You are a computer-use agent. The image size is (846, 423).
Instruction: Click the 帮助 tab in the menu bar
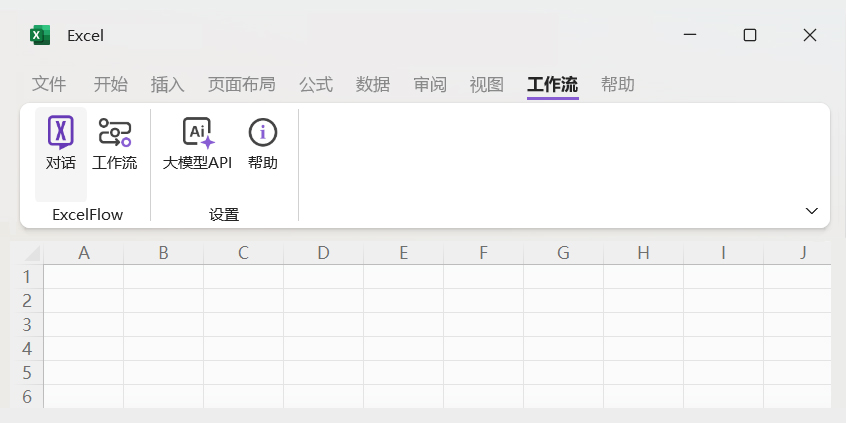tap(618, 85)
